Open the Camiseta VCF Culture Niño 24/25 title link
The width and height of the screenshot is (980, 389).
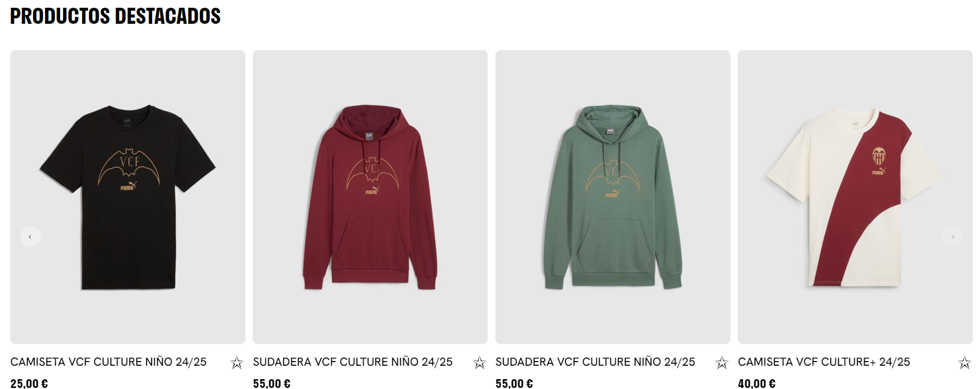[108, 362]
